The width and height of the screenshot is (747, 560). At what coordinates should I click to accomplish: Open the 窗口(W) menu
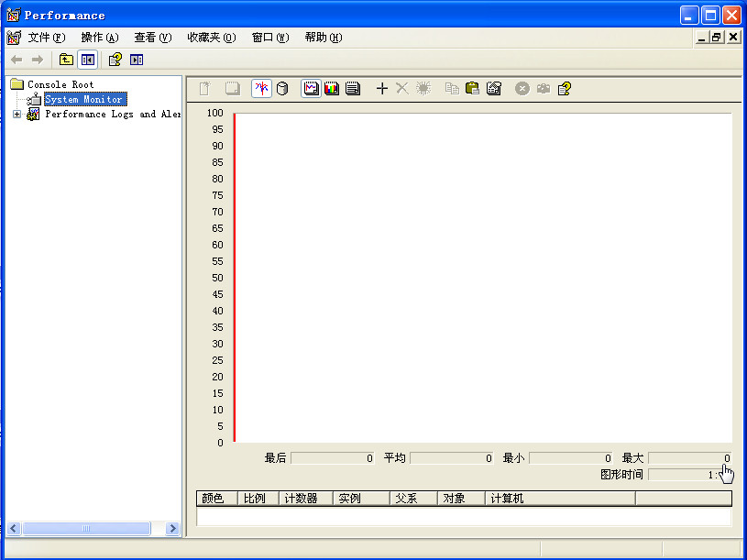(270, 38)
